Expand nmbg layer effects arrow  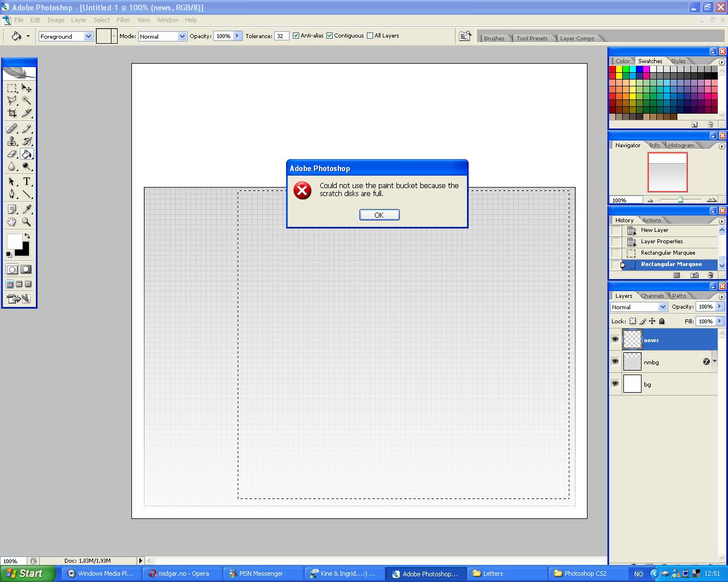tap(714, 361)
